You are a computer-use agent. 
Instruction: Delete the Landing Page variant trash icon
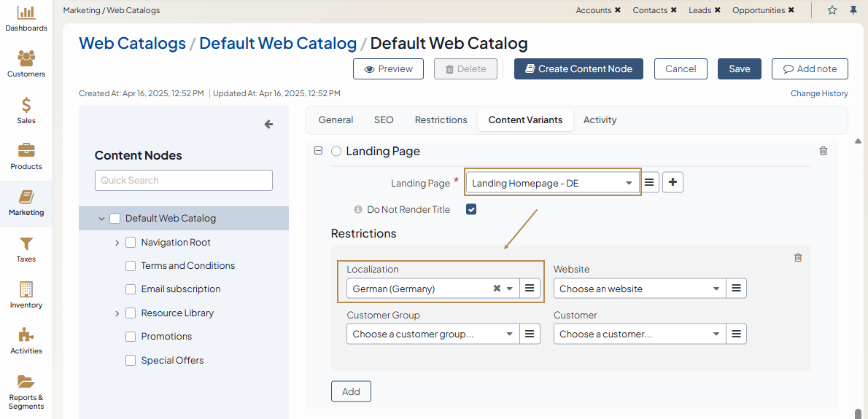point(824,151)
